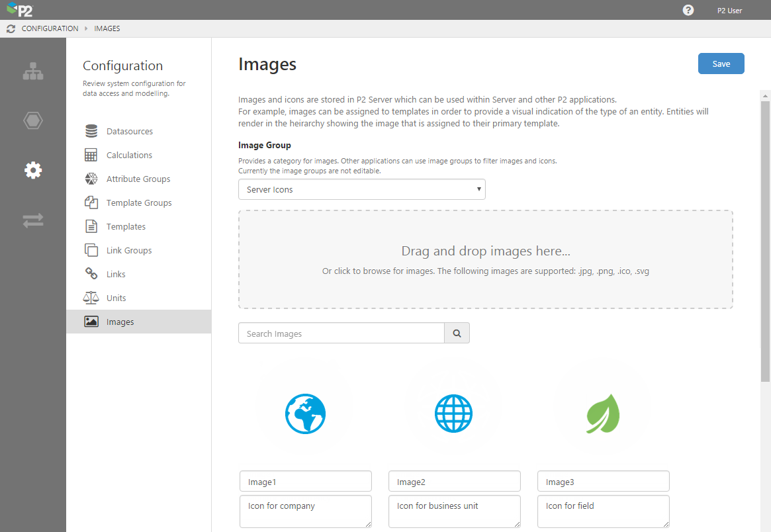This screenshot has width=771, height=532.
Task: Select Template Groups in the sidebar
Action: coord(140,202)
